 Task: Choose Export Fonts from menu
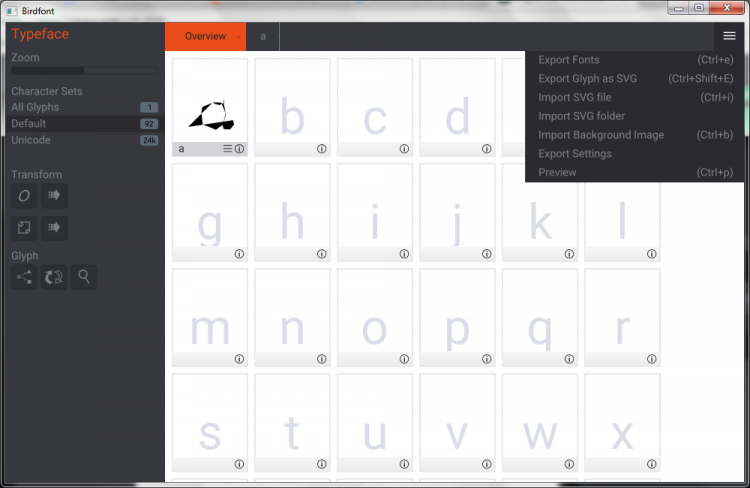coord(635,60)
